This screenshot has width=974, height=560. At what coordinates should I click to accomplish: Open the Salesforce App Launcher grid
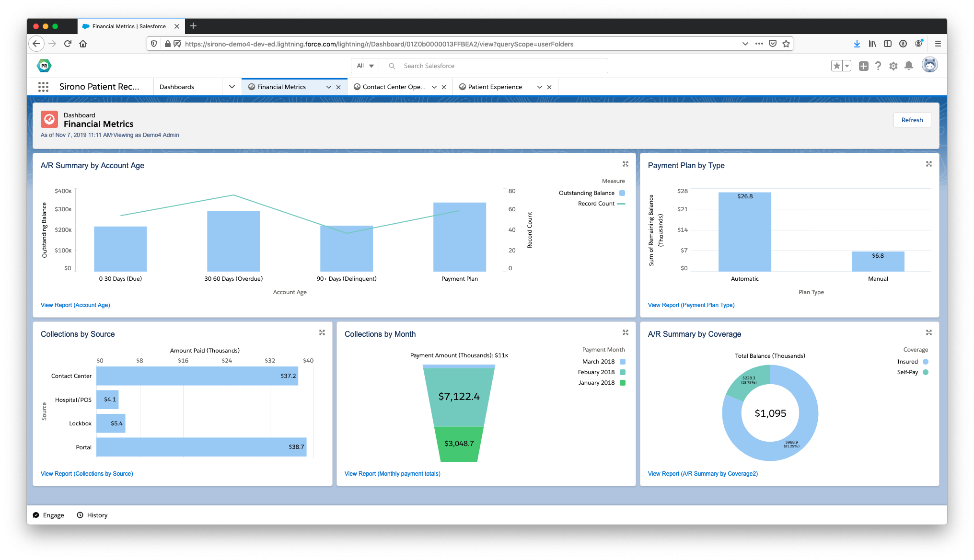[43, 87]
